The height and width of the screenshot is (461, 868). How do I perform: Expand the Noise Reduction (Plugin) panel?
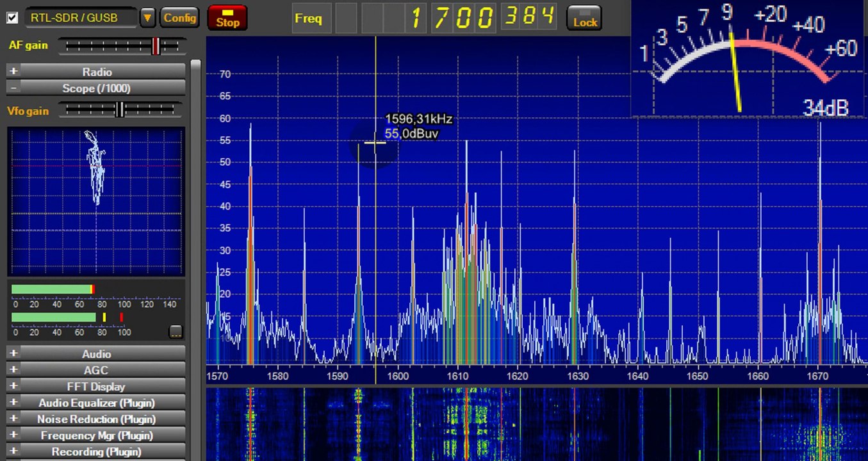[x=96, y=419]
